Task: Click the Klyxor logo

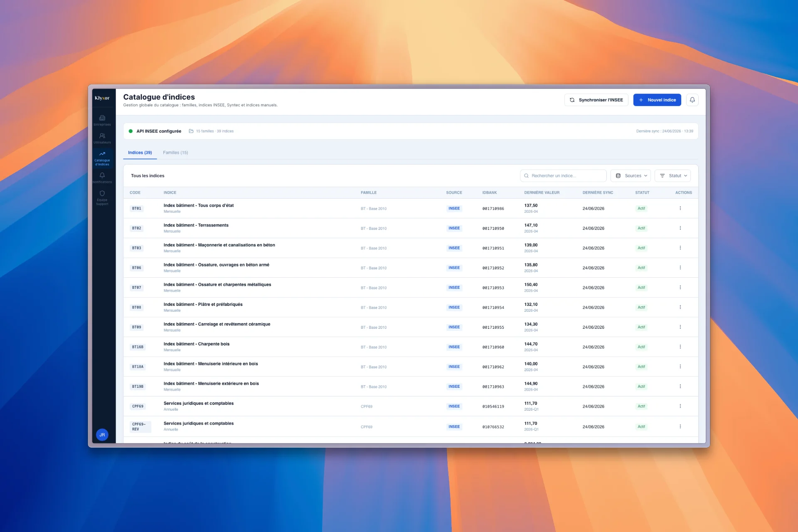Action: [102, 98]
